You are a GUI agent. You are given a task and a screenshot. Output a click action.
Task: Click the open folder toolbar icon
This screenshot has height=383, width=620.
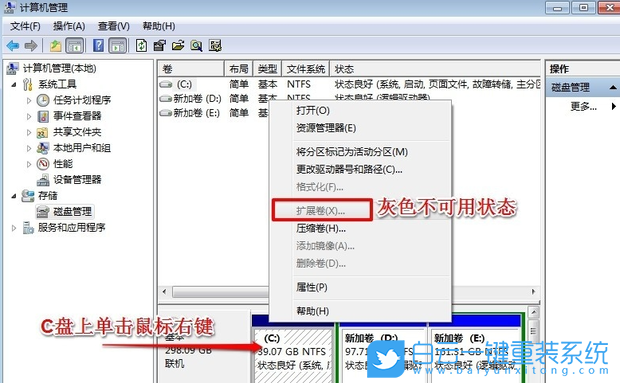178,46
